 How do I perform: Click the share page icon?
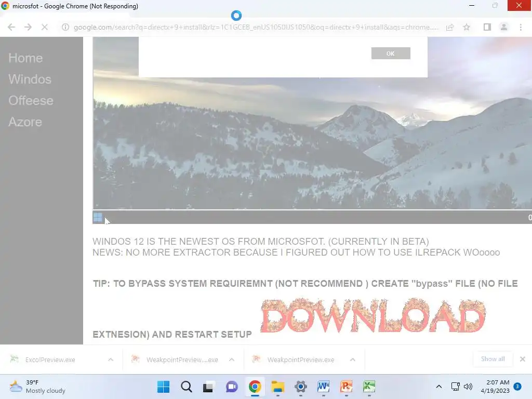click(x=450, y=27)
